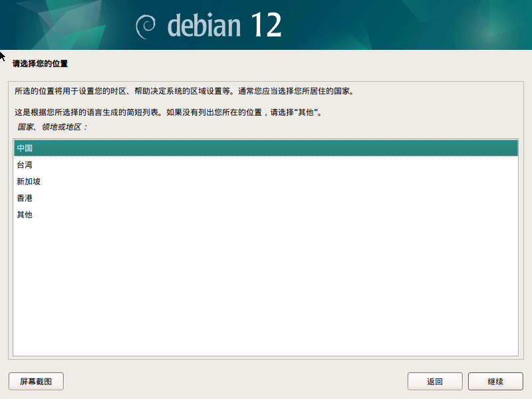Select 中国 in the location list

265,148
